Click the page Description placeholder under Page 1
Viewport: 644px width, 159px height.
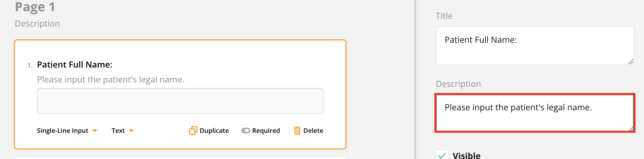point(37,24)
